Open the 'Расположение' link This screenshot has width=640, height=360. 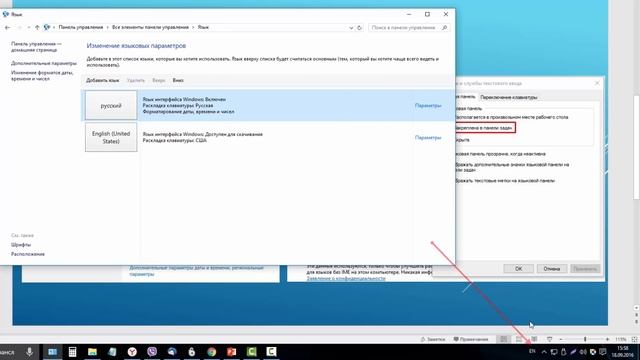tap(28, 254)
